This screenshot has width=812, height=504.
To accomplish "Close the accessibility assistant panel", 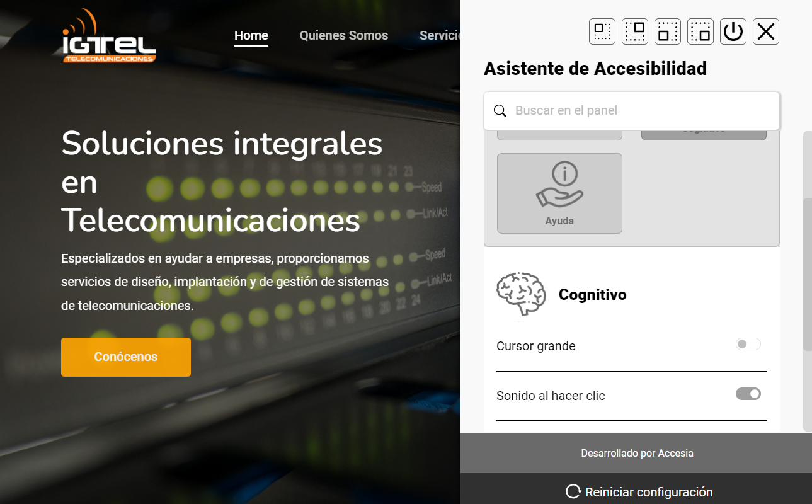I will (x=766, y=31).
